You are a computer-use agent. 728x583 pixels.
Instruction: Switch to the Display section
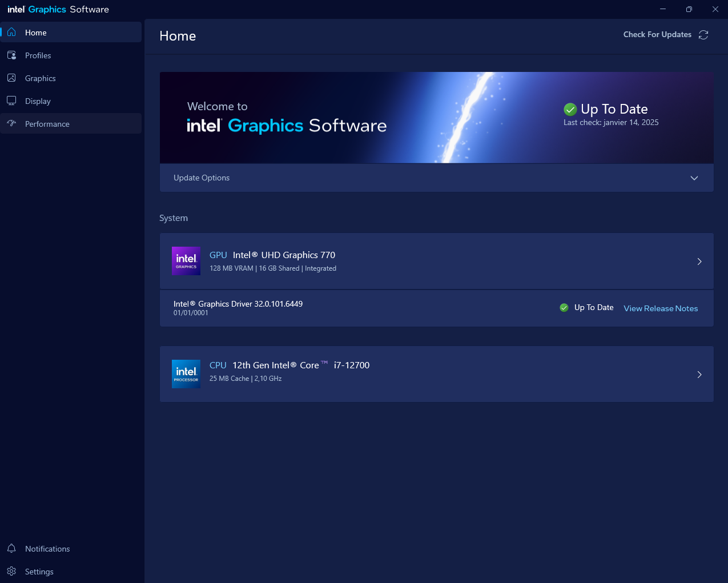[x=38, y=101]
